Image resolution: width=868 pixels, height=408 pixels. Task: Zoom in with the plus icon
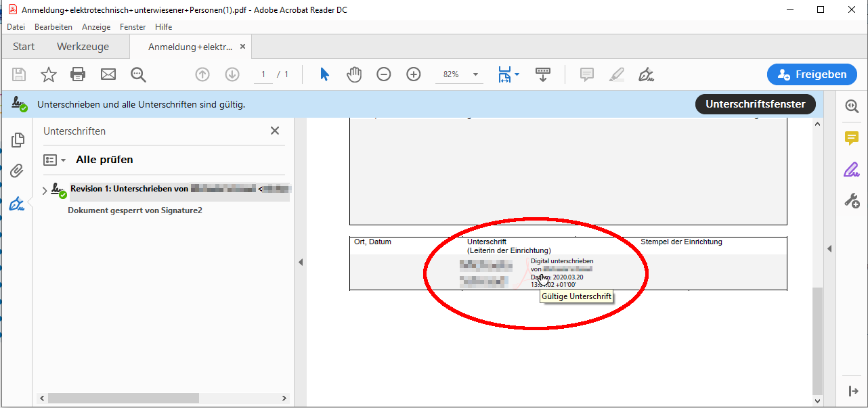414,74
